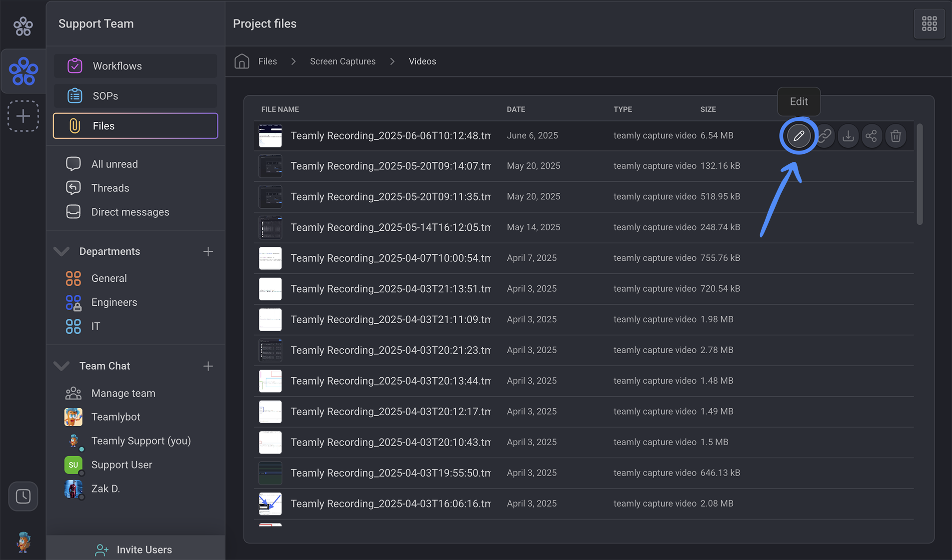Select Teamly Recording_2025-04-03T20:21:23 file name
952x560 pixels.
(390, 350)
